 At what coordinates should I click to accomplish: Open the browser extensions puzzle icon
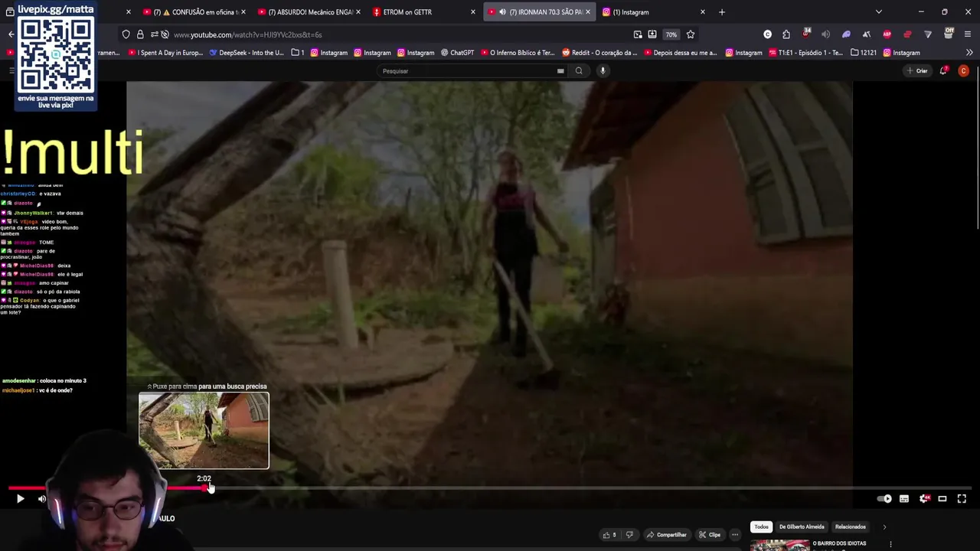click(786, 34)
